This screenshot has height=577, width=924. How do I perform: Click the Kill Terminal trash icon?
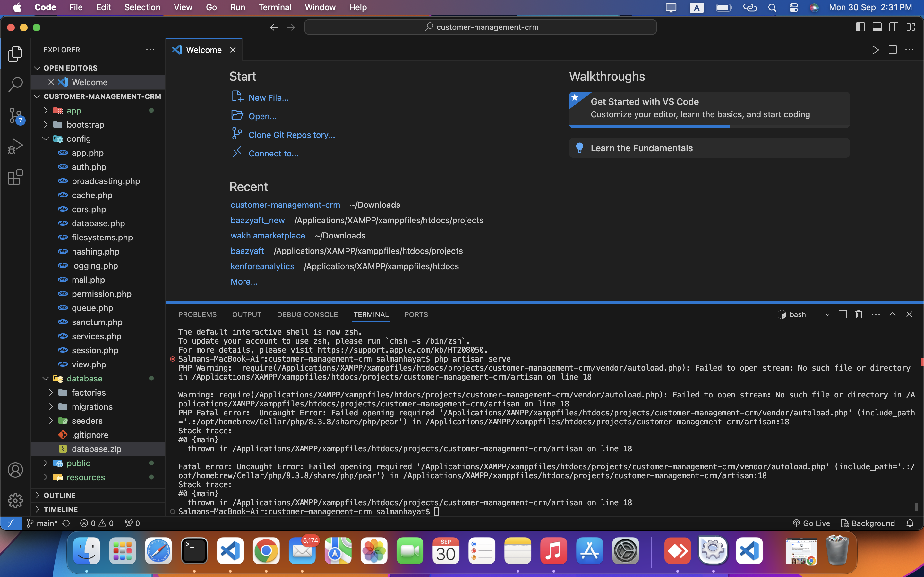[859, 314]
